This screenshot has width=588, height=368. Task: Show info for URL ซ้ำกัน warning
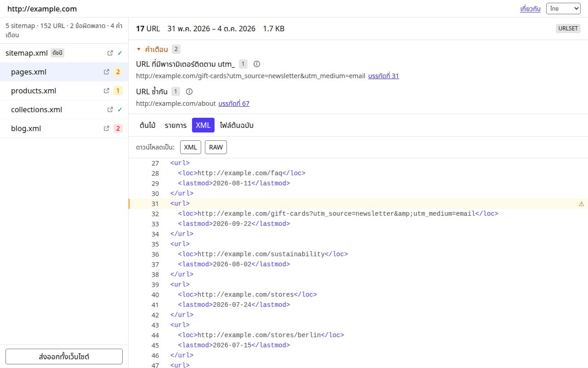[189, 92]
